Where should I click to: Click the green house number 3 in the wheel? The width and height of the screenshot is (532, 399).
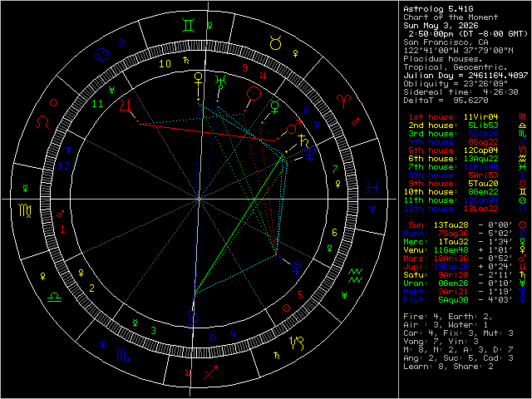(154, 330)
